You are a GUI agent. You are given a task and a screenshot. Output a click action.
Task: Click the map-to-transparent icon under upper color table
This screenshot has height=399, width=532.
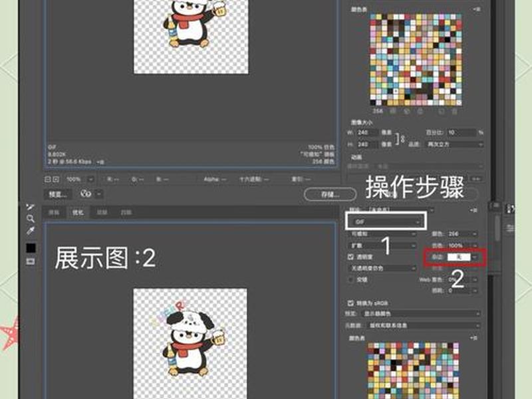coord(393,111)
